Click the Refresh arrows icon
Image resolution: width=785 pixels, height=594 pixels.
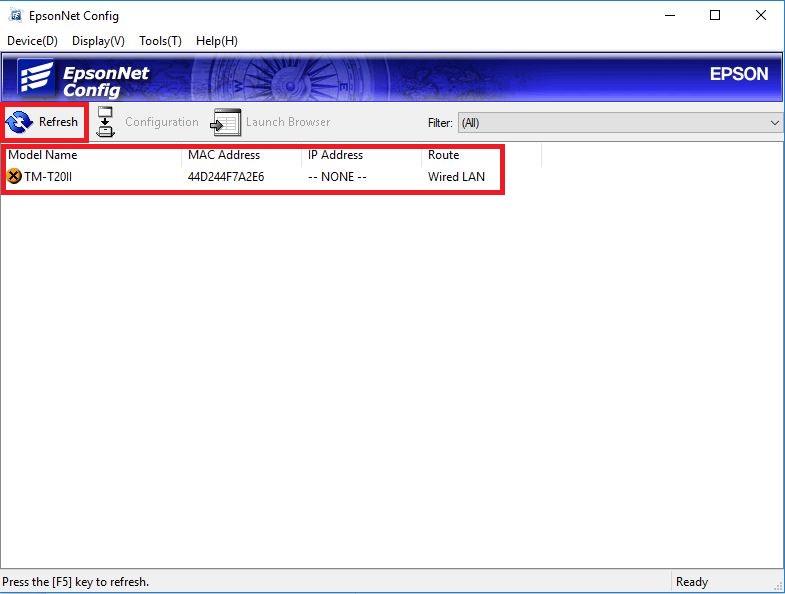(x=19, y=122)
